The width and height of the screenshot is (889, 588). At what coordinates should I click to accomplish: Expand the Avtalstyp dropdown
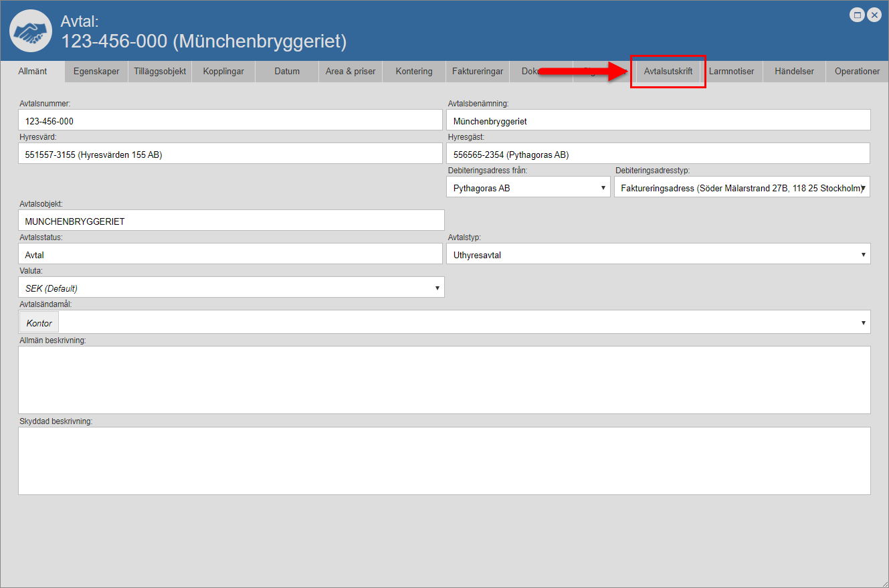pos(658,254)
